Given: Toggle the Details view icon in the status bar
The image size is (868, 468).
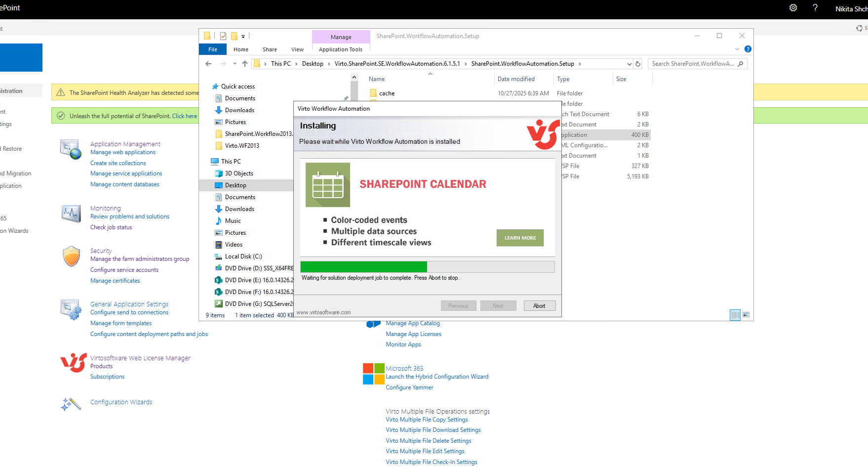Looking at the screenshot, I should coord(735,315).
